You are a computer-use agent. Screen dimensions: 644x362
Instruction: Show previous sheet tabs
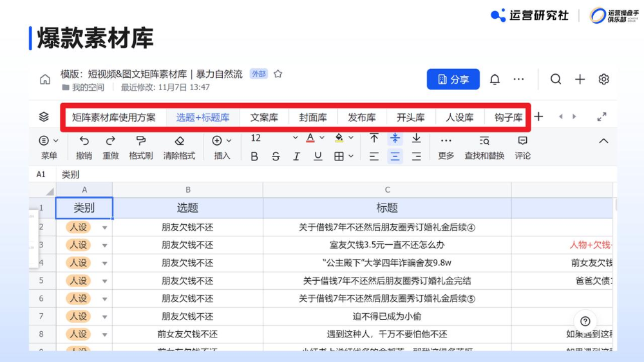[561, 117]
